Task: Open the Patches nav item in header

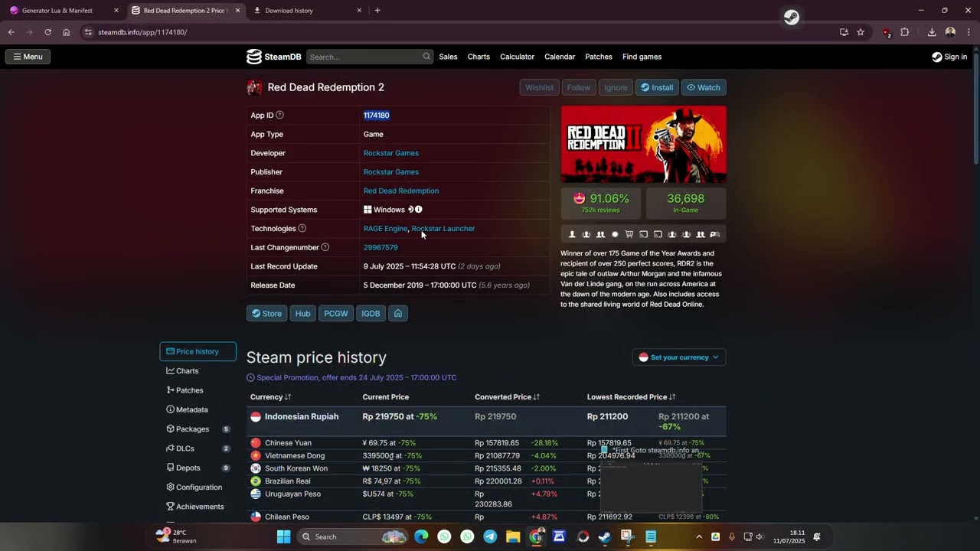Action: tap(599, 57)
